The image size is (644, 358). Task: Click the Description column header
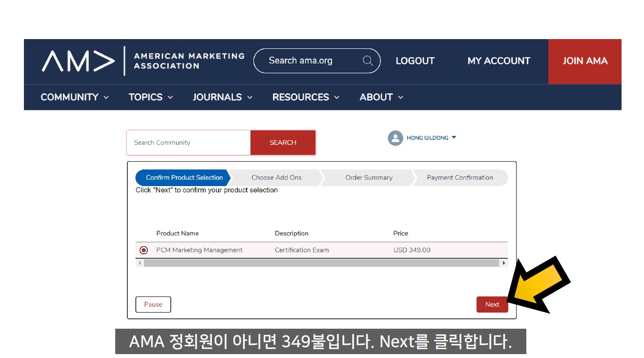point(291,233)
